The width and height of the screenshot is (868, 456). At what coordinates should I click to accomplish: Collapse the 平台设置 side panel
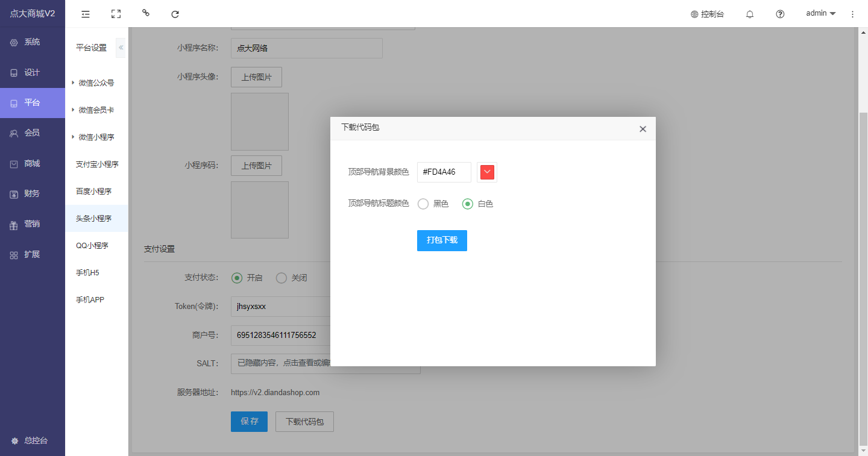point(121,48)
